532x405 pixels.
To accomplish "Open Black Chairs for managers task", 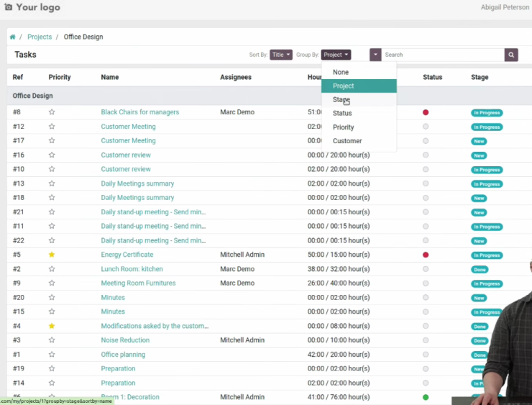I will click(x=139, y=112).
